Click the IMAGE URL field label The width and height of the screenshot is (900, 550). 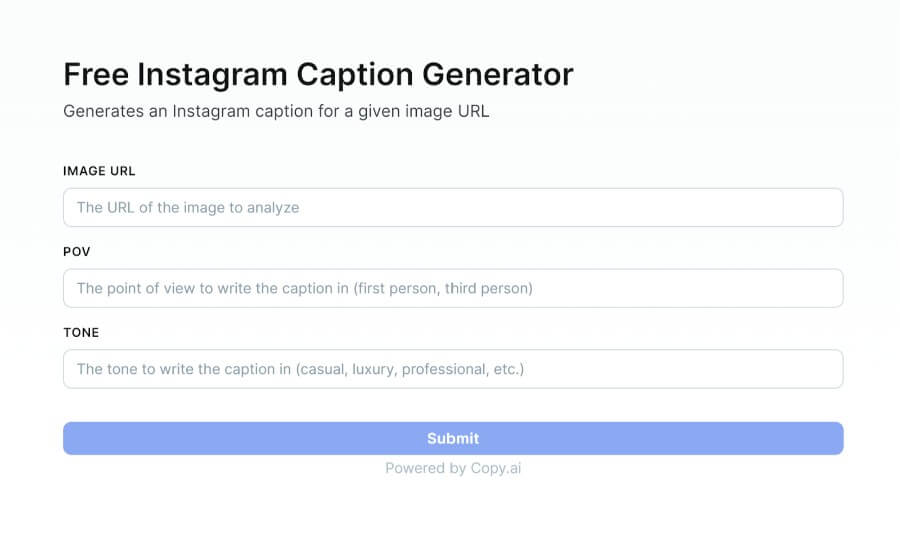pos(99,171)
